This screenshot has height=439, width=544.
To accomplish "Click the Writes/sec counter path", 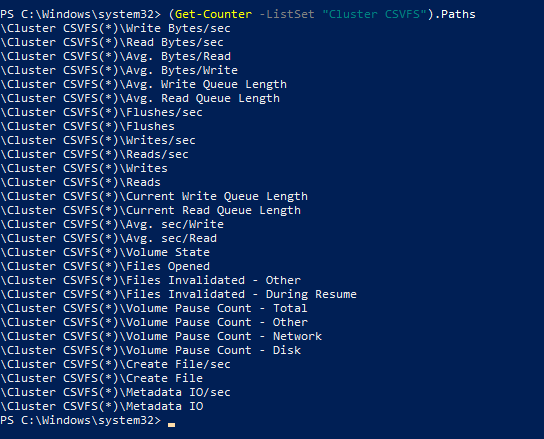I will 98,140.
